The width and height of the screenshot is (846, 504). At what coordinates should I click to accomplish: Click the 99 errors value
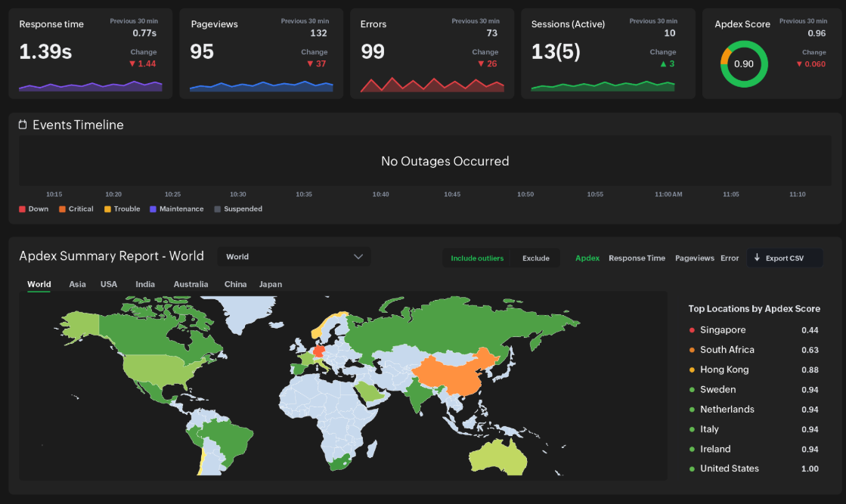(373, 51)
